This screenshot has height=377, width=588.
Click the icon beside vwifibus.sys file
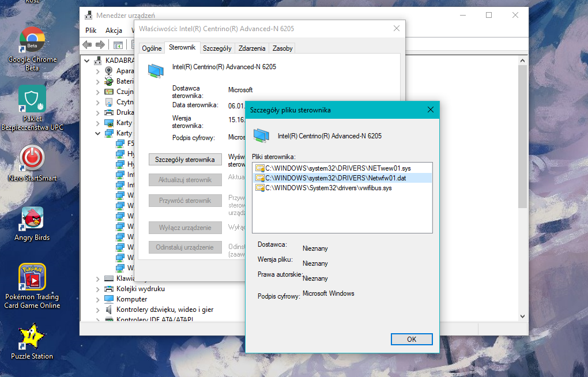(260, 187)
